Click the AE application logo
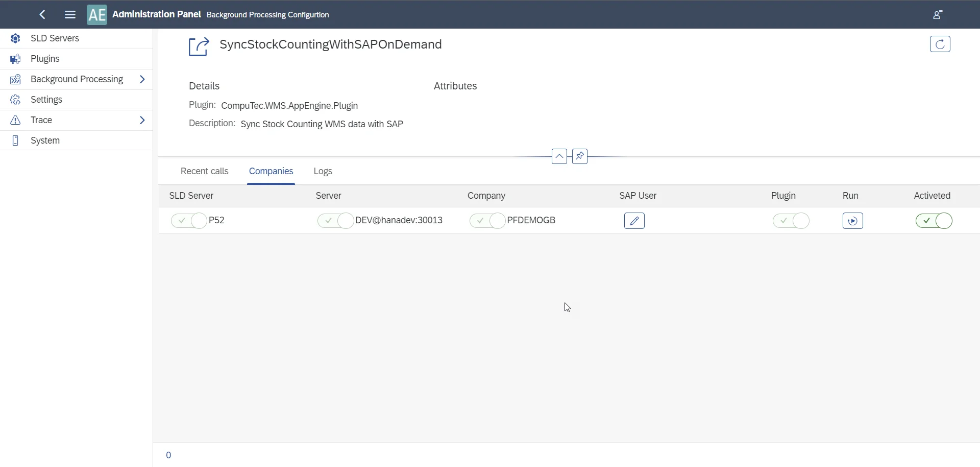 [x=97, y=15]
